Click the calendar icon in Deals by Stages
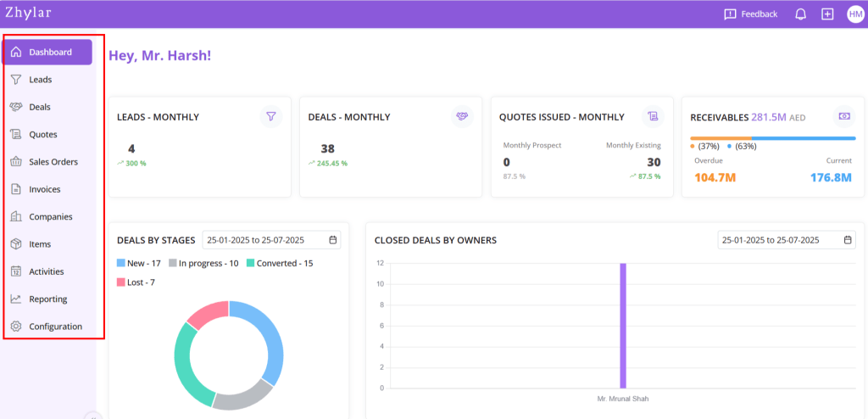868x419 pixels. (x=333, y=240)
